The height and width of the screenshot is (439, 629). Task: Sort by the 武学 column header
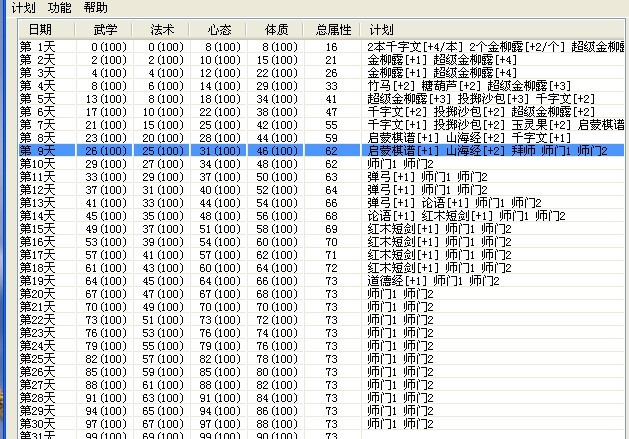(103, 30)
